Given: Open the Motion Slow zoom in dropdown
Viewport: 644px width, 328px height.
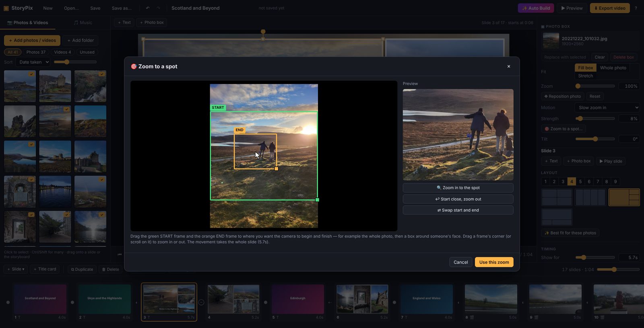Looking at the screenshot, I should (x=607, y=107).
